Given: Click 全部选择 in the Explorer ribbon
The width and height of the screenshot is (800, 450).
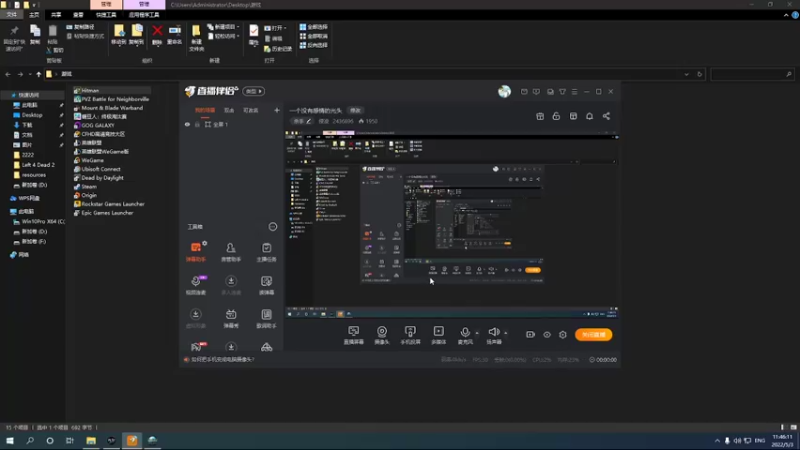Looking at the screenshot, I should pyautogui.click(x=314, y=27).
